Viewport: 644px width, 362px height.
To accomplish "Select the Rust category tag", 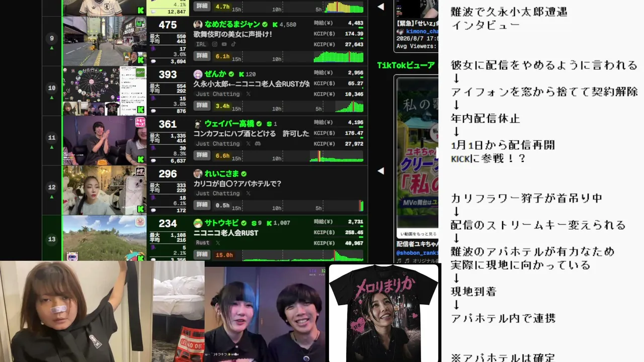I will tap(203, 243).
